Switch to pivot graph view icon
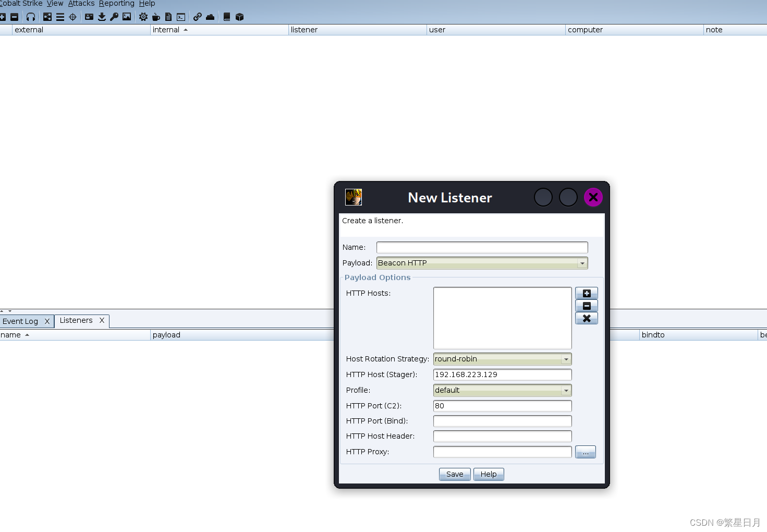Viewport: 767px width, 532px height. (x=47, y=17)
